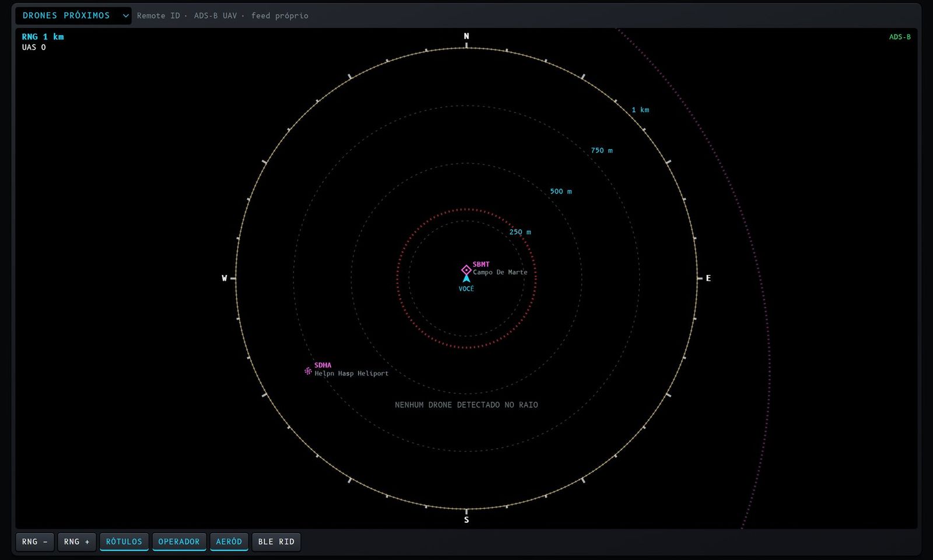Toggle the OPERADOR display option
Image resolution: width=933 pixels, height=560 pixels.
179,541
